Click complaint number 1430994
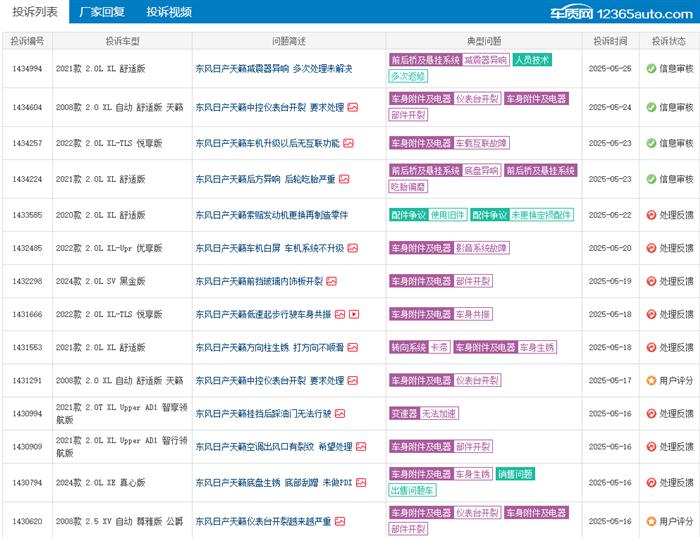 click(x=27, y=413)
